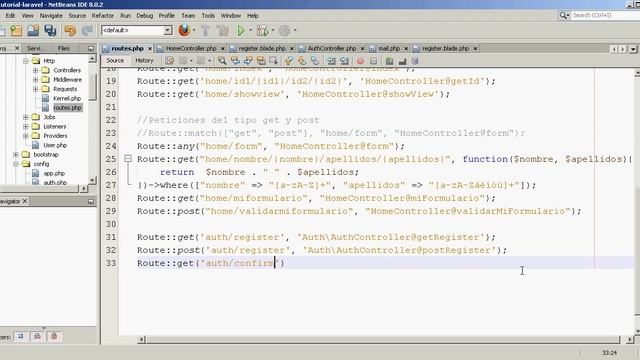Click Next Bookmark icon
640x360 pixels.
tap(302, 61)
